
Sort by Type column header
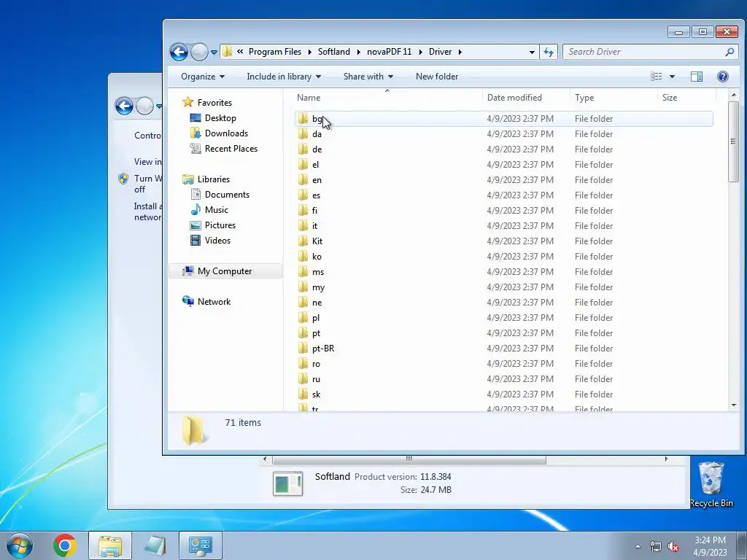584,98
